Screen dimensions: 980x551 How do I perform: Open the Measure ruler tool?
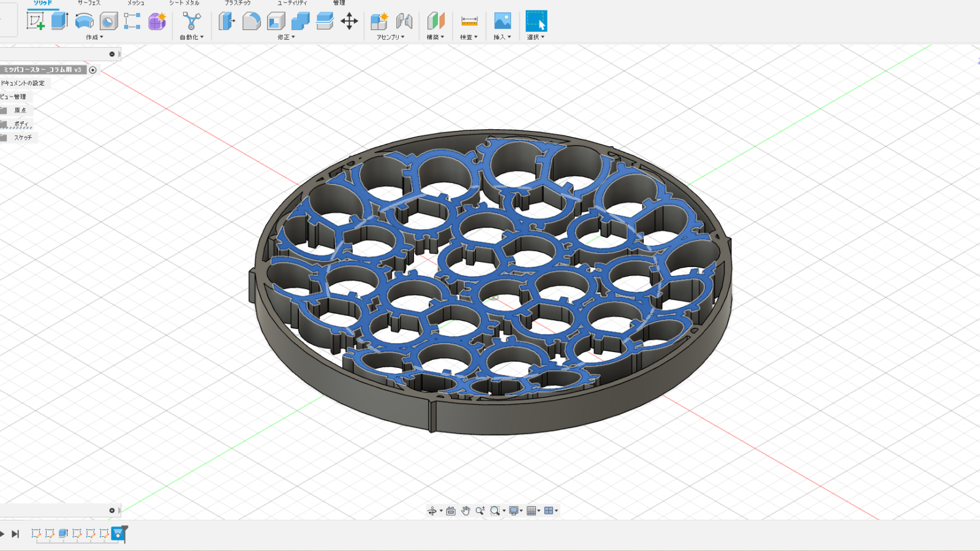(x=469, y=21)
